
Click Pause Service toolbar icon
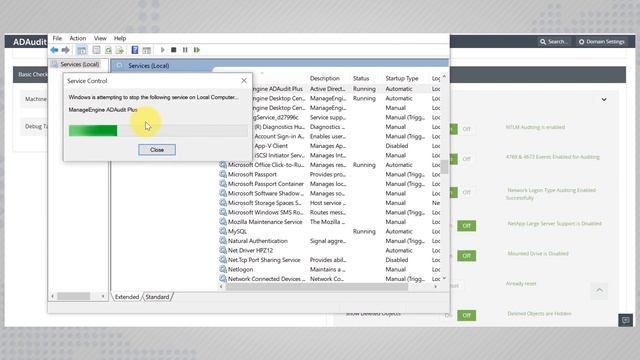[x=185, y=50]
